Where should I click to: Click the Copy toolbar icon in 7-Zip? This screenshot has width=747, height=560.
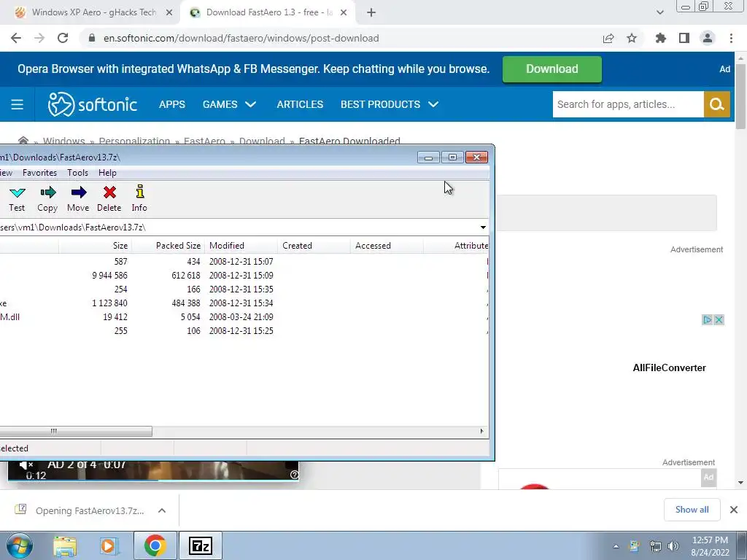[47, 198]
